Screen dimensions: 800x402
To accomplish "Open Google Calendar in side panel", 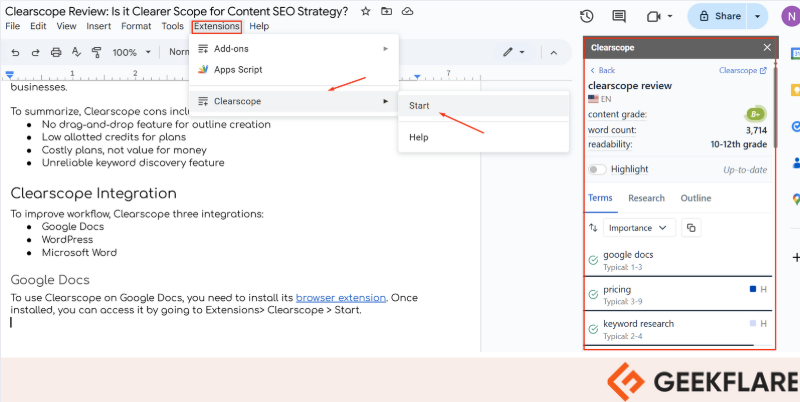I will (x=795, y=54).
